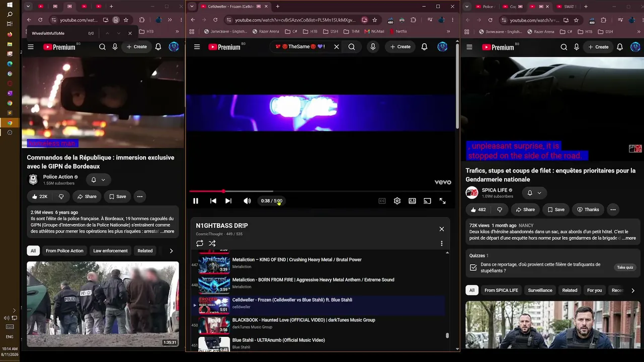The image size is (644, 362).
Task: Select Surveillance filter chip
Action: tap(540, 291)
